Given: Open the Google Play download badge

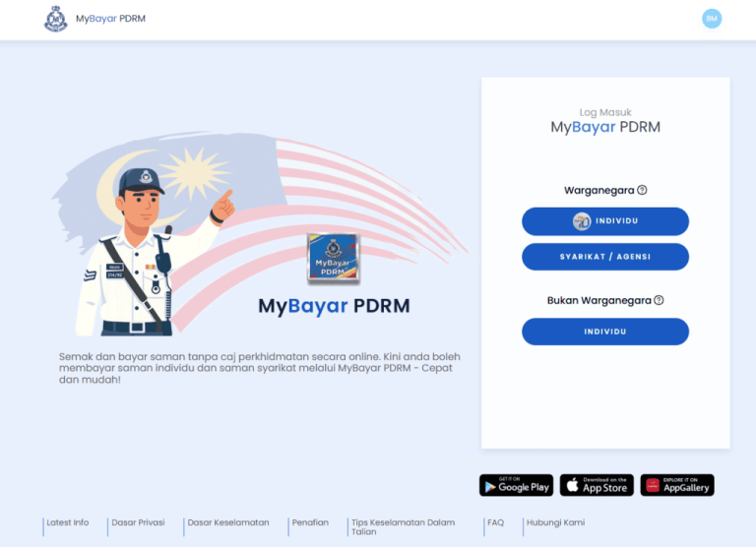Looking at the screenshot, I should (517, 485).
